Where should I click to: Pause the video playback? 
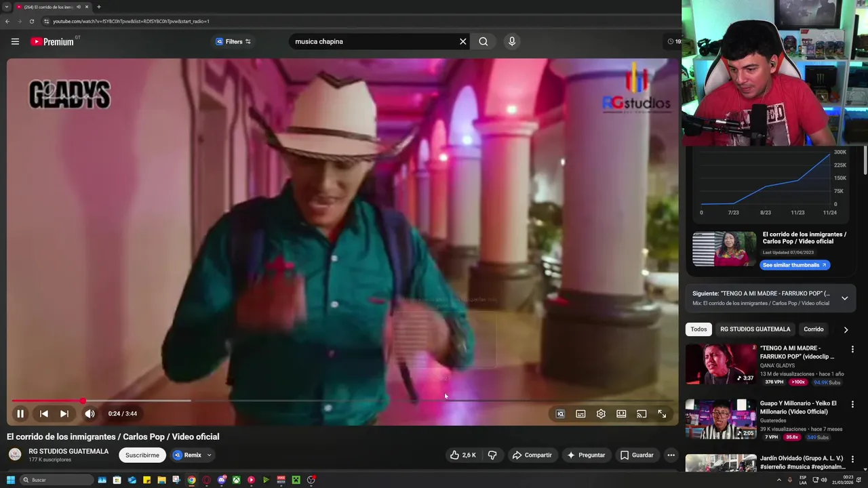point(20,413)
